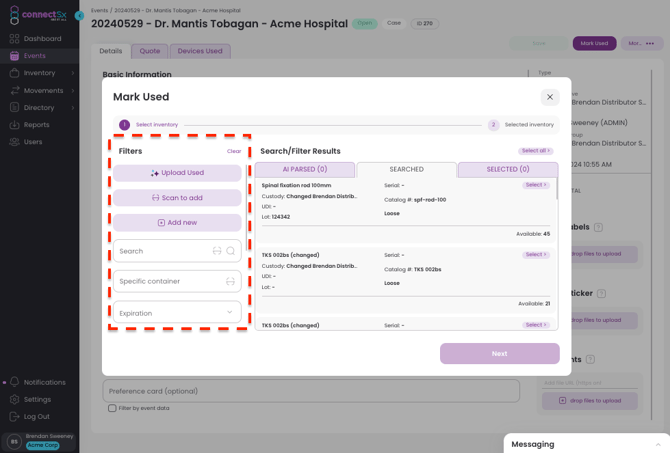Click the Add new button
The width and height of the screenshot is (670, 453).
177,223
